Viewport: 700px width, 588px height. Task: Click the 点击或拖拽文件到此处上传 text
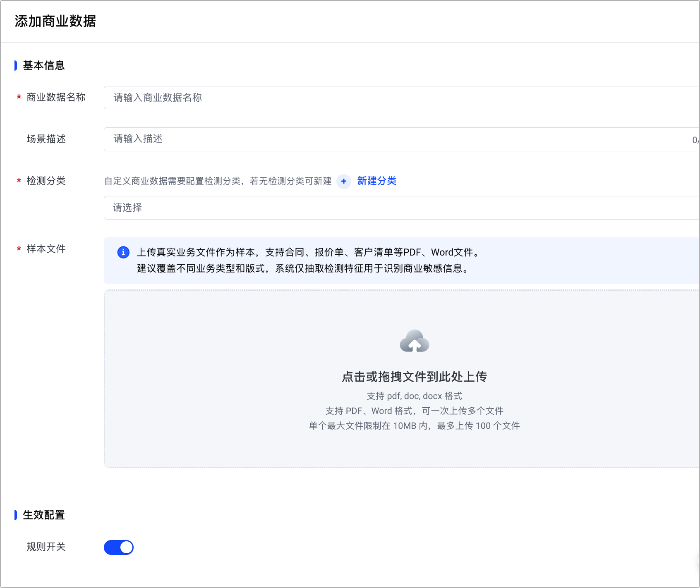[x=414, y=377]
